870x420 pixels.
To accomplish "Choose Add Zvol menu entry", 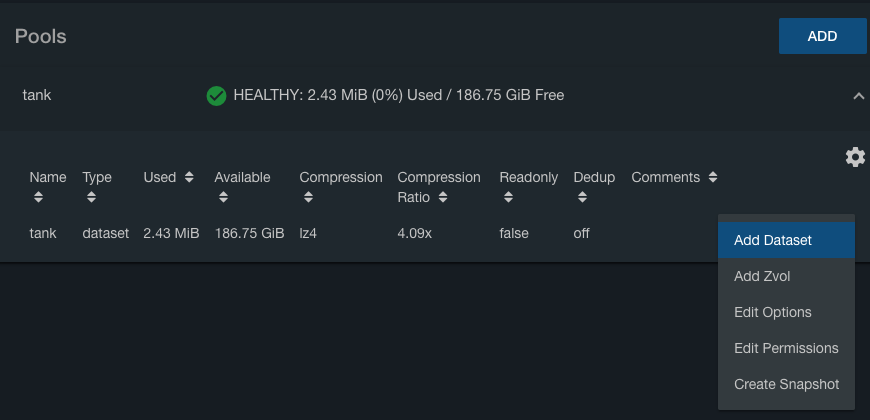I will pyautogui.click(x=762, y=276).
